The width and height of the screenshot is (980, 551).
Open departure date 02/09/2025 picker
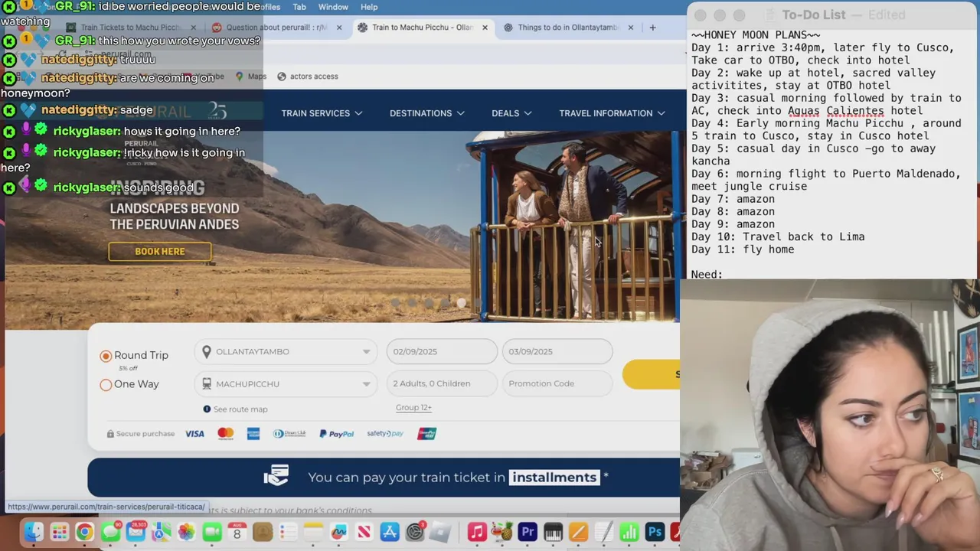pyautogui.click(x=442, y=351)
